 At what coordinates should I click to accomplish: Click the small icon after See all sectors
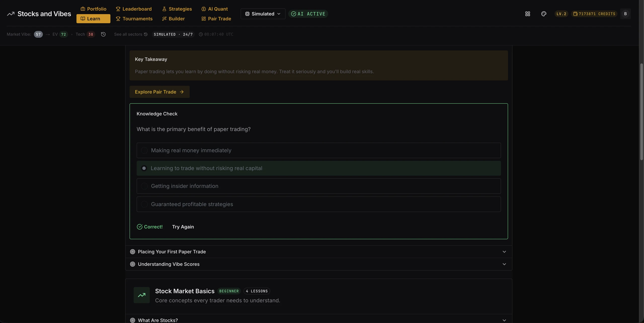[x=146, y=34]
